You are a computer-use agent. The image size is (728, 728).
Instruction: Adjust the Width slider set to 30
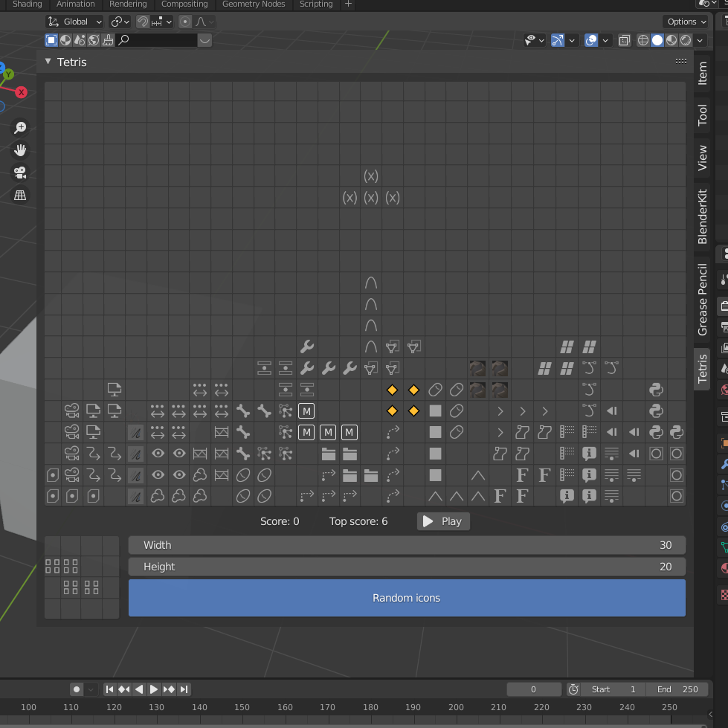pyautogui.click(x=407, y=545)
